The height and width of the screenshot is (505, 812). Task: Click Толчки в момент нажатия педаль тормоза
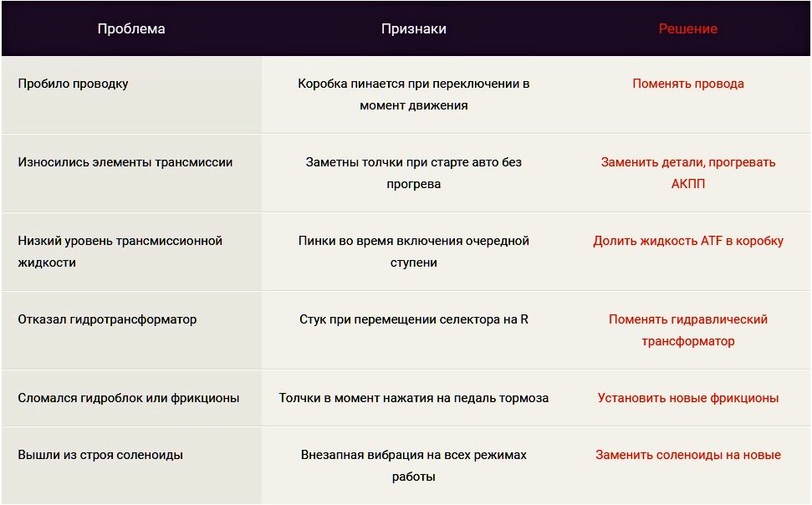tap(413, 398)
